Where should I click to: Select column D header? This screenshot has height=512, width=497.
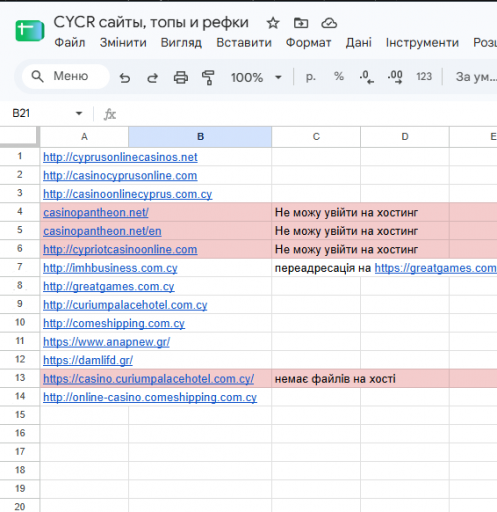pos(405,137)
